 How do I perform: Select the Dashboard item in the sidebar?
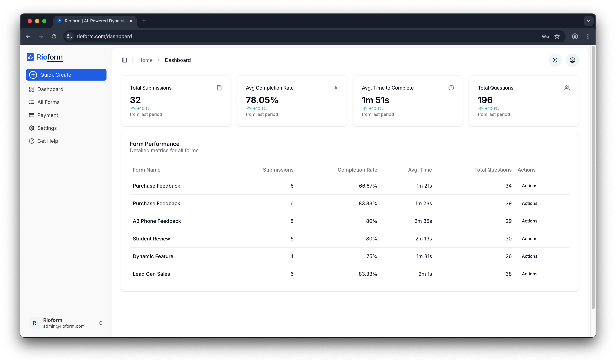pyautogui.click(x=50, y=89)
